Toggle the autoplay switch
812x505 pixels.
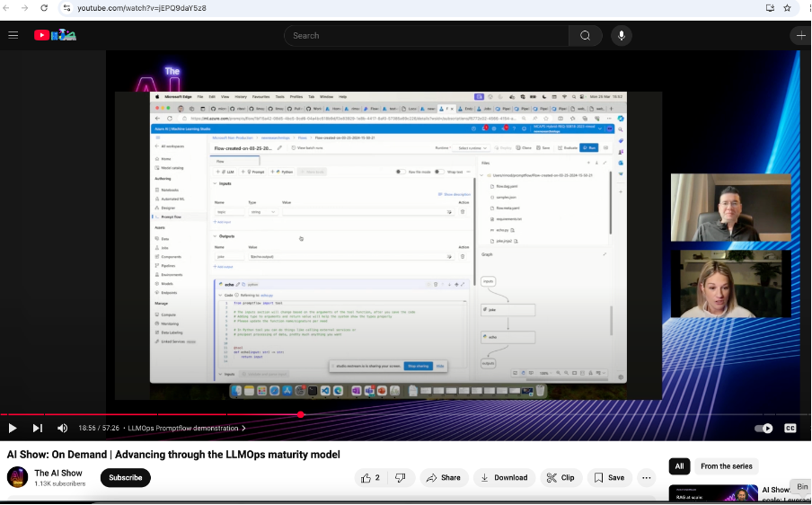(763, 429)
